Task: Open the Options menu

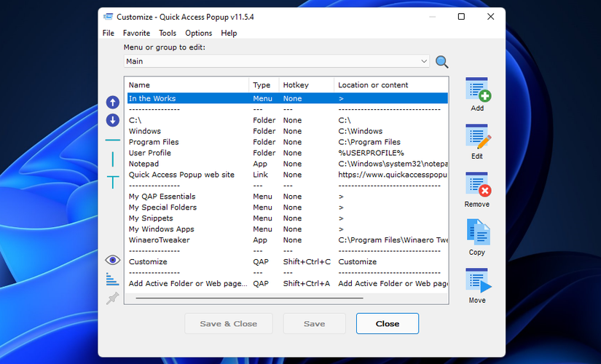Action: click(x=199, y=33)
